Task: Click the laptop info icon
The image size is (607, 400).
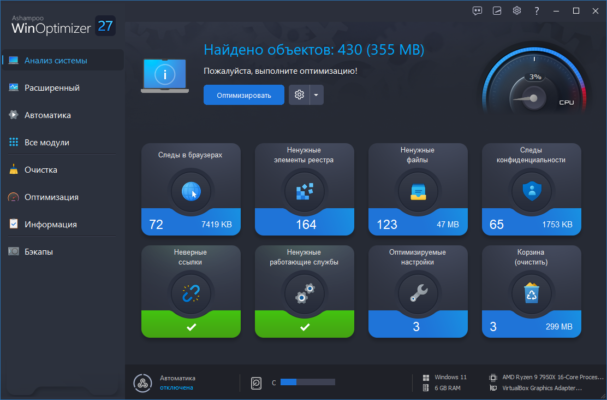Action: click(x=165, y=76)
